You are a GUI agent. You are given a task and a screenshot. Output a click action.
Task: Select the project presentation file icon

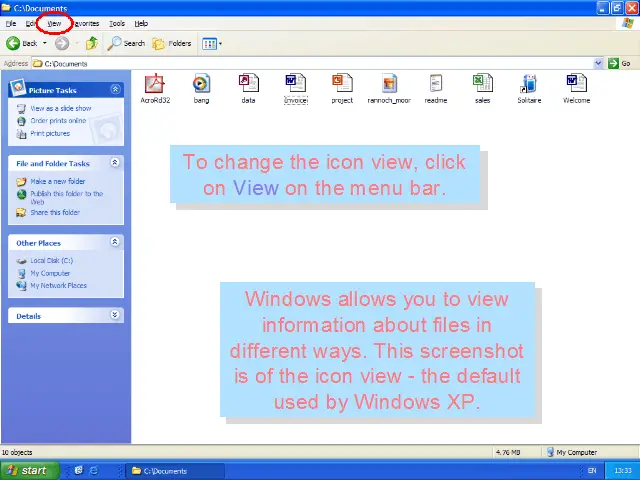click(342, 83)
